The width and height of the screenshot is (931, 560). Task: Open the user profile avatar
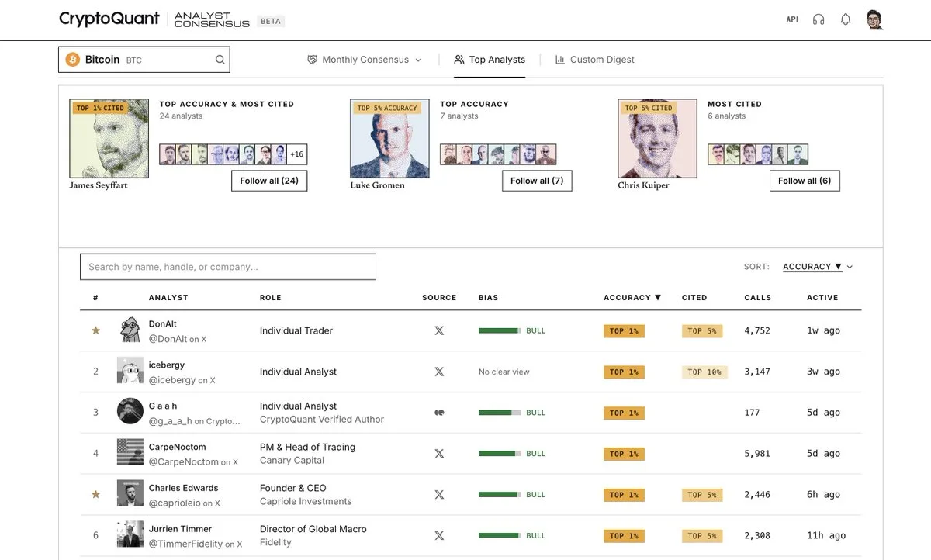(874, 19)
